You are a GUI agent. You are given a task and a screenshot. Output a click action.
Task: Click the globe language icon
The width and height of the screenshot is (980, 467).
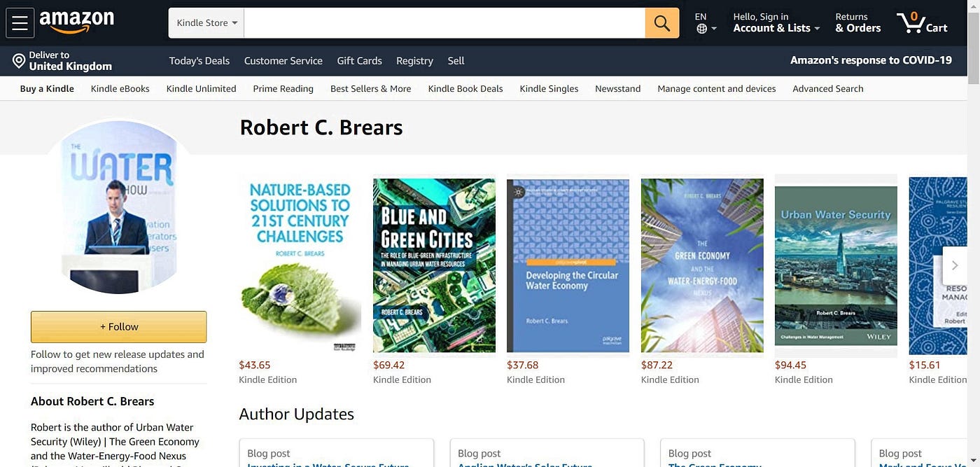click(x=702, y=29)
